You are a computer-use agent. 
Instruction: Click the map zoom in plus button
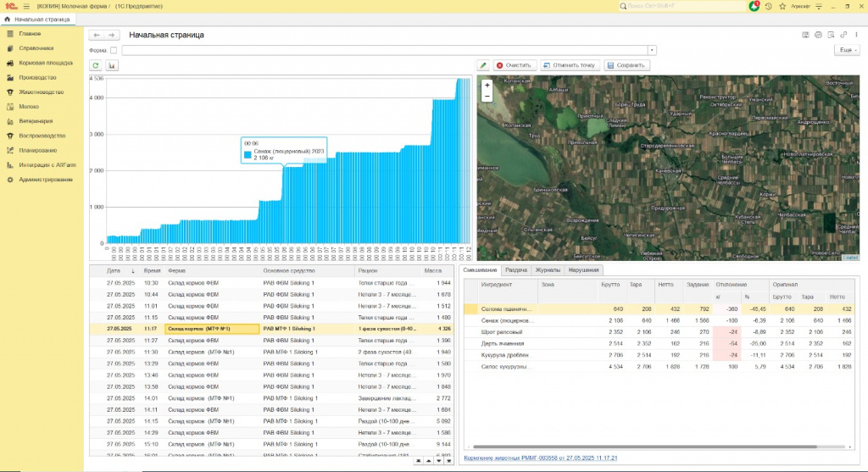click(487, 85)
